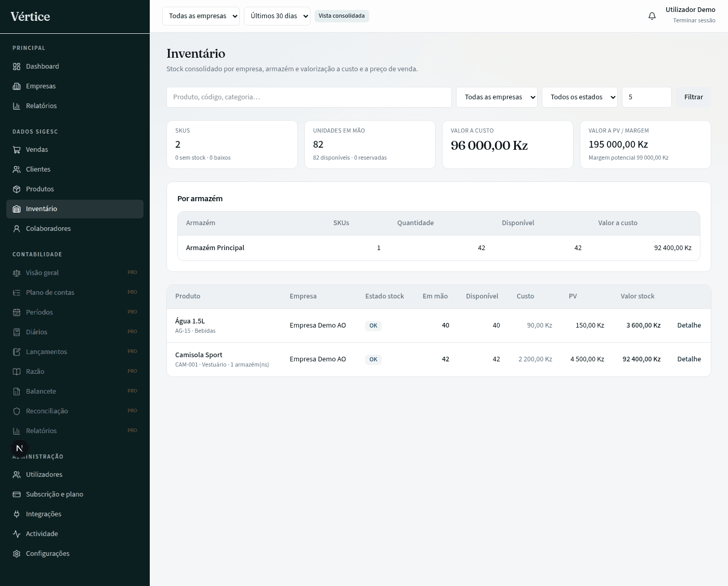Screen dimensions: 728x586
Task: Click the Inventário warehouse icon
Action: (x=17, y=209)
